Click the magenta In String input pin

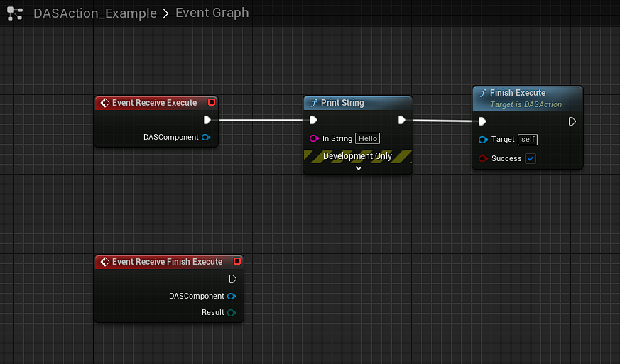click(314, 139)
